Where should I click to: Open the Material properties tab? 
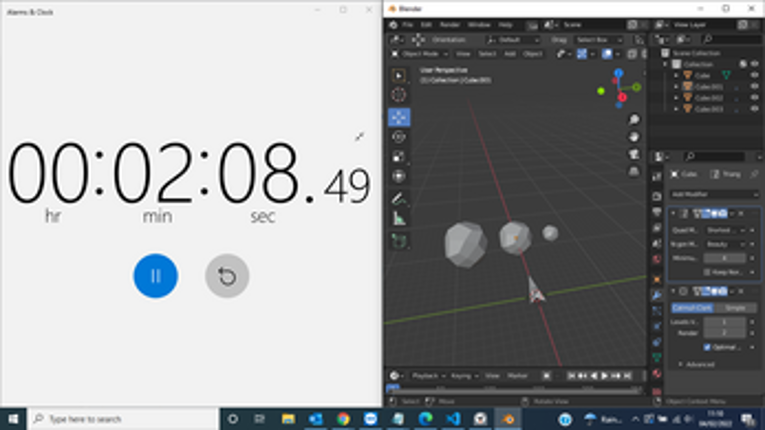tap(657, 374)
